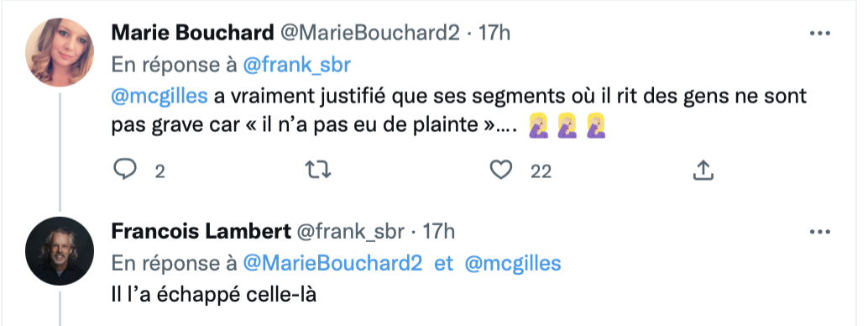Like Marie Bouchard's tweet

(501, 171)
